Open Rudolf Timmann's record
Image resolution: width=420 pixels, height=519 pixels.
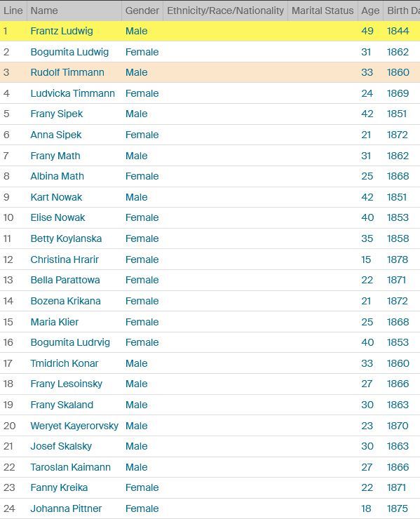[67, 72]
